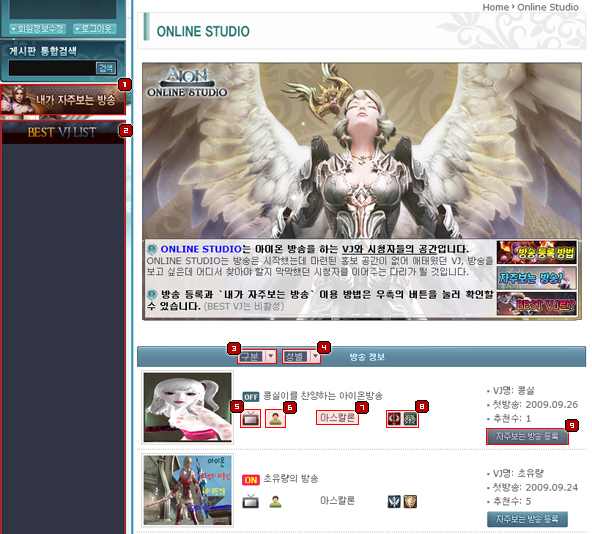This screenshot has height=534, width=592.
Task: Click the 첫방송: 2009.09.26 text
Action: [x=535, y=404]
